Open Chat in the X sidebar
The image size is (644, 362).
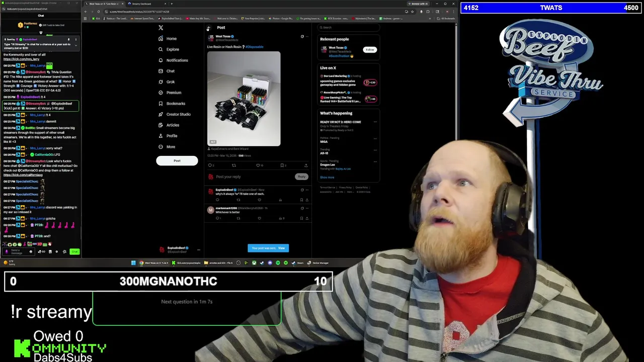(167, 71)
